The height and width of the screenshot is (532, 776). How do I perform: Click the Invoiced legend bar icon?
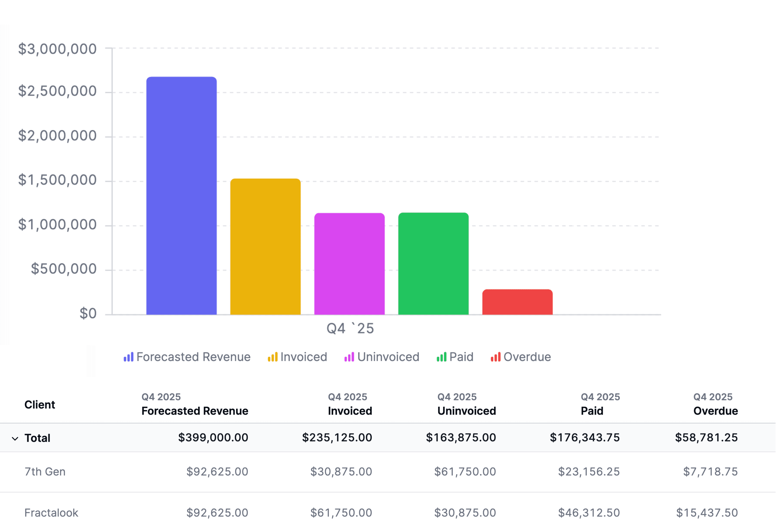click(272, 357)
